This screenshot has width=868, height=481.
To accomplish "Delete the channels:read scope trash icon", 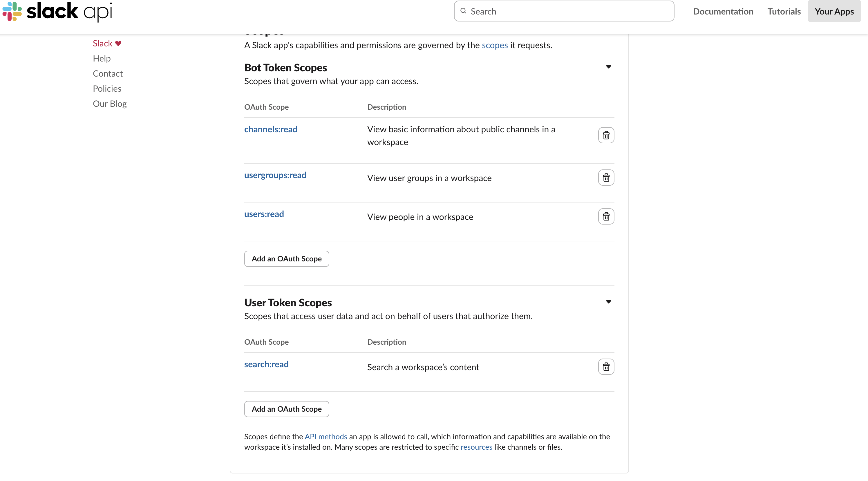I will click(606, 135).
